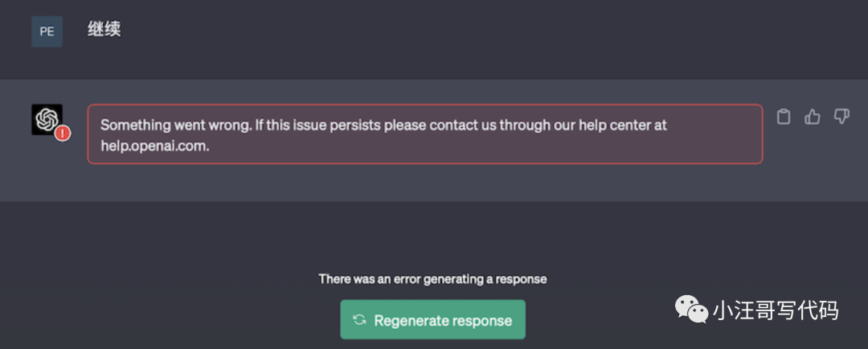Image resolution: width=868 pixels, height=349 pixels.
Task: Click the WeChat logo watermark
Action: 690,309
